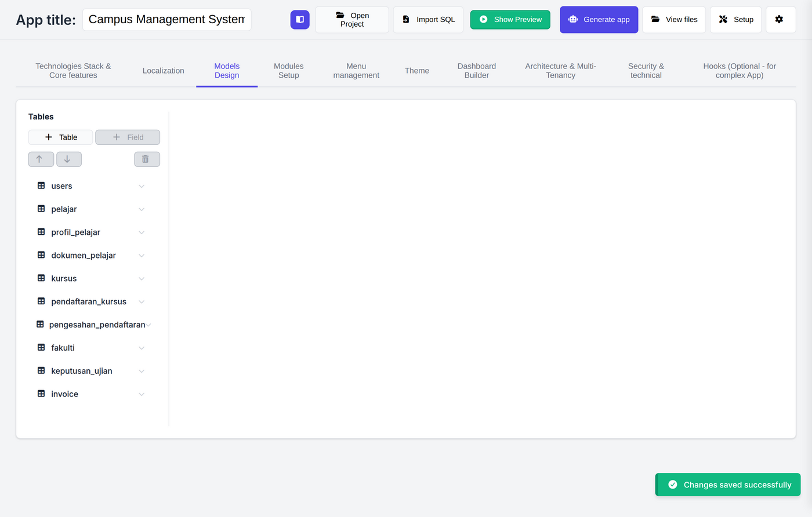Click the Import SQL button
The width and height of the screenshot is (812, 517).
(429, 20)
